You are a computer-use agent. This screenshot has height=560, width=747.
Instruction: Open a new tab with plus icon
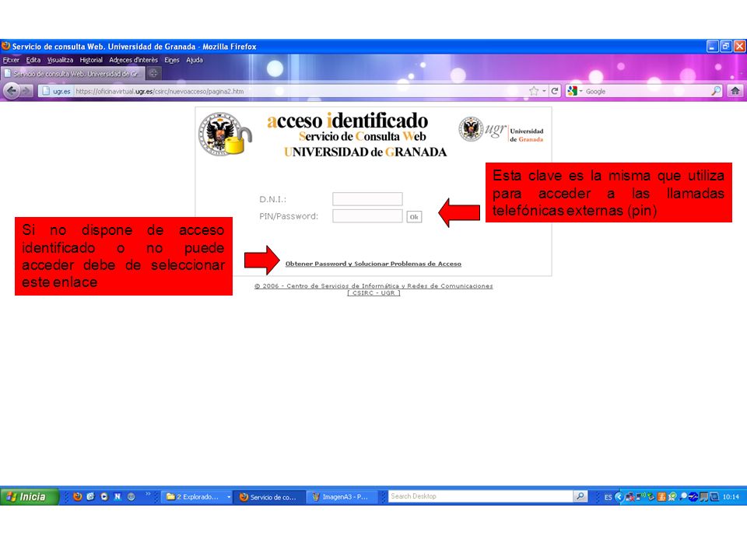click(x=153, y=73)
